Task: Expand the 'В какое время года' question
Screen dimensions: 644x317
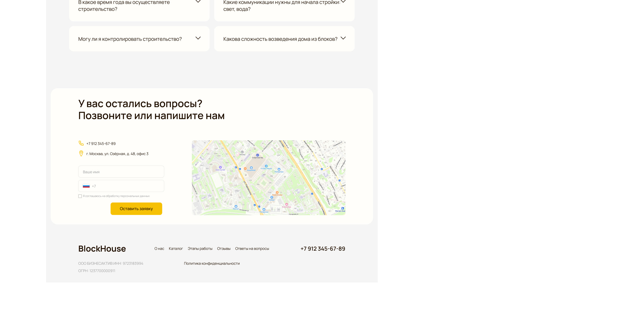Action: tap(198, 2)
